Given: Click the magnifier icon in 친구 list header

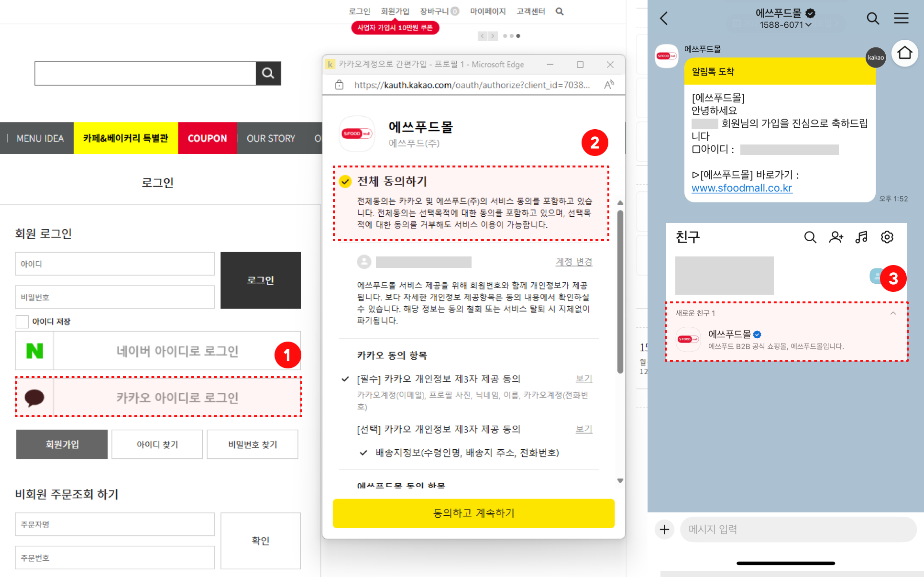Looking at the screenshot, I should [810, 237].
